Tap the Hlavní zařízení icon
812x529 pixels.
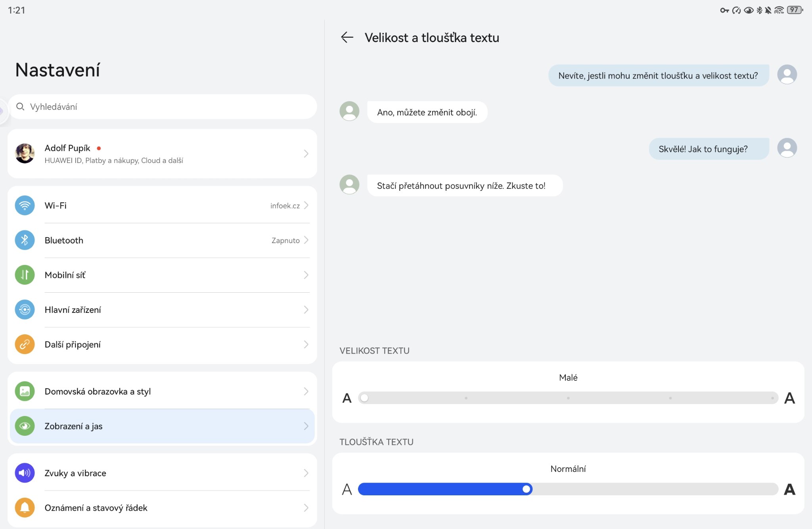[x=25, y=310]
